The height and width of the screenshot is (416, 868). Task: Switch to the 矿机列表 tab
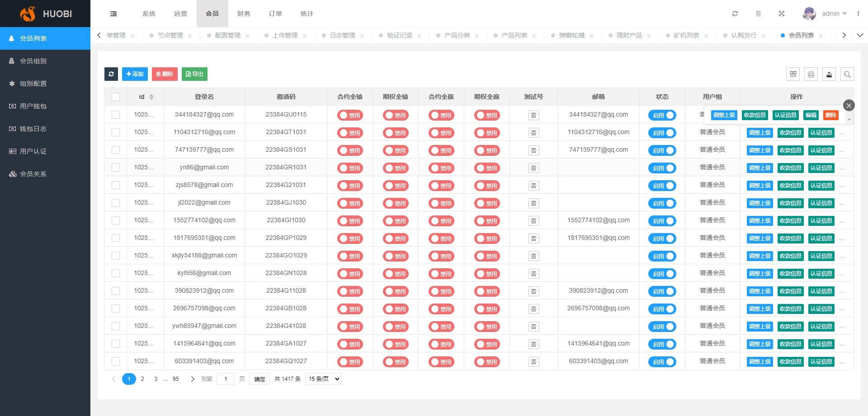(686, 35)
